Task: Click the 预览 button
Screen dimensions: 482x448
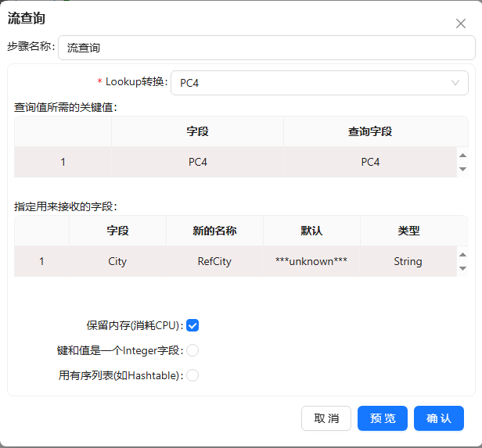Action: coord(383,418)
